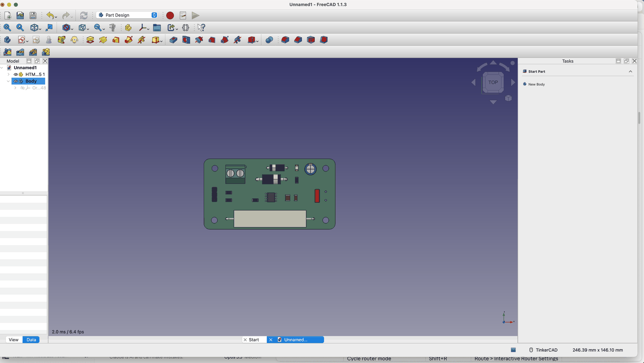The width and height of the screenshot is (644, 363).
Task: Rotate view right with navigation cube arrow
Action: pyautogui.click(x=513, y=82)
